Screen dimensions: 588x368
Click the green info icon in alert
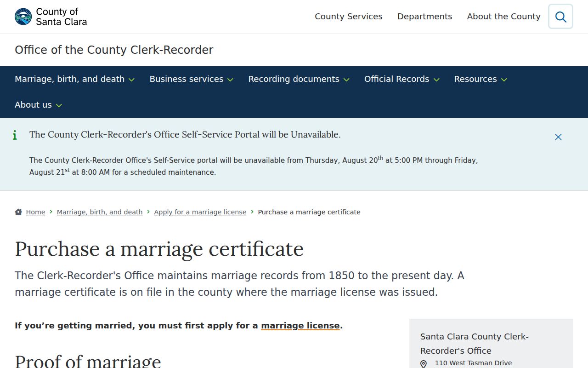pos(15,135)
